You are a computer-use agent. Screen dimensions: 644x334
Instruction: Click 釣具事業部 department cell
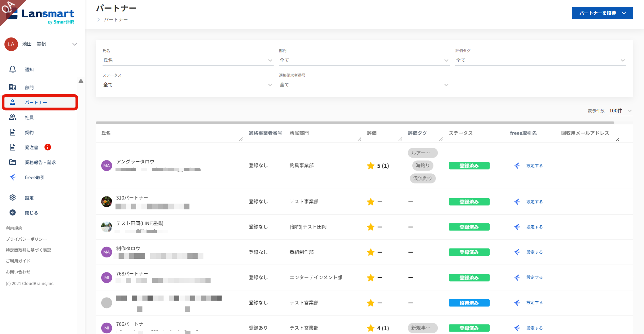click(302, 165)
